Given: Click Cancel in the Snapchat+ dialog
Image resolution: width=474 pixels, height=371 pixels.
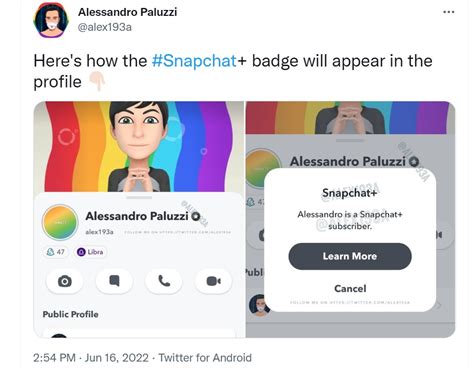Looking at the screenshot, I should coord(350,288).
